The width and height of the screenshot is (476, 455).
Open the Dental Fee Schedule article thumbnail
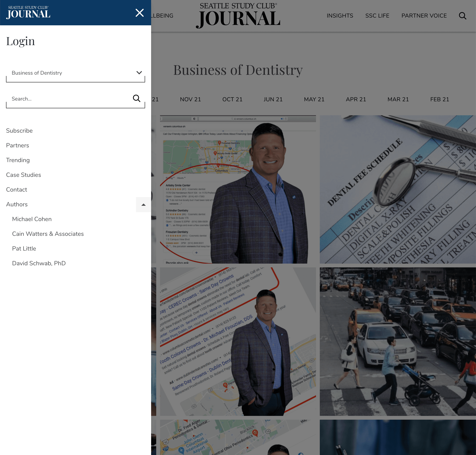[398, 189]
